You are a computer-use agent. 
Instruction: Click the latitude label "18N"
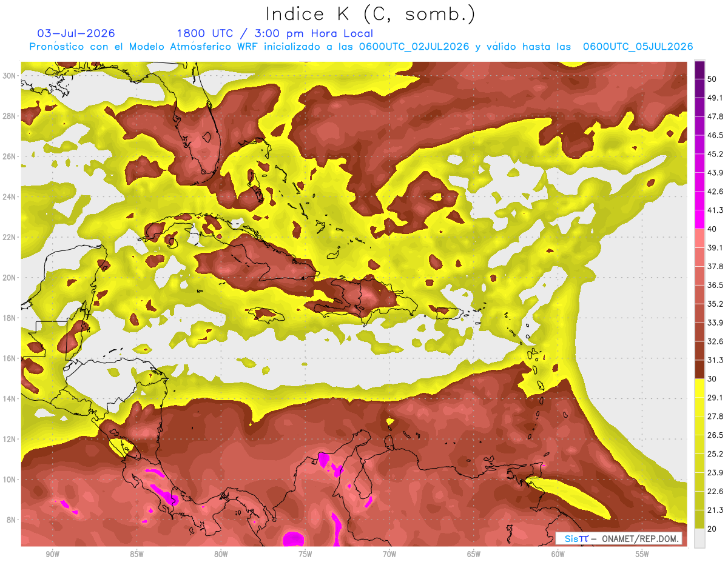click(x=9, y=318)
